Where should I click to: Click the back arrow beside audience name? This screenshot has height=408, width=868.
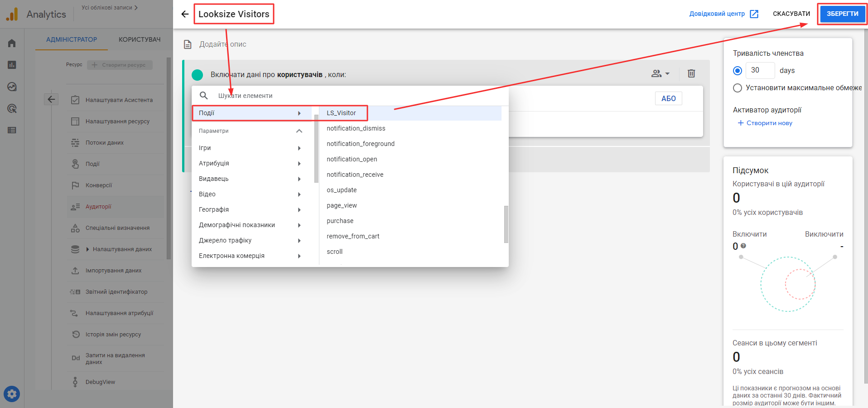(185, 14)
